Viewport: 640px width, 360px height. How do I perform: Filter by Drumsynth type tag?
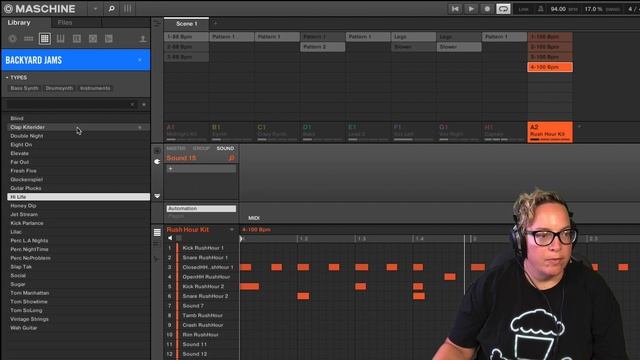coord(59,88)
